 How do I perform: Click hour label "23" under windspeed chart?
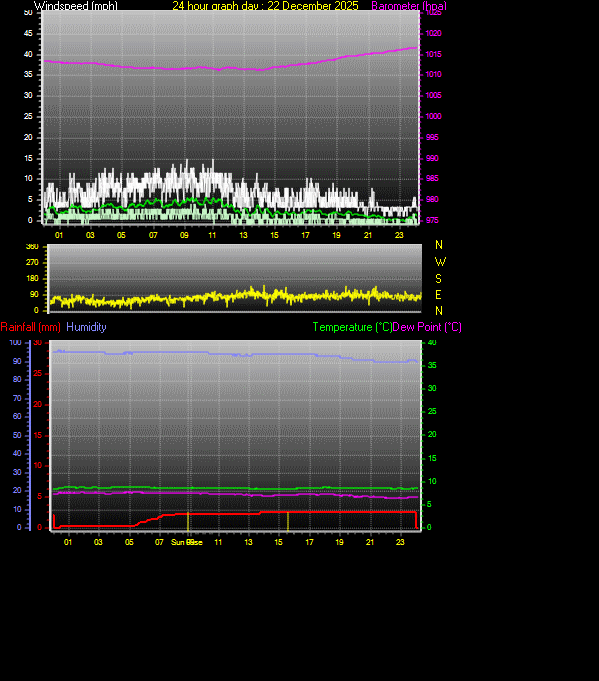click(399, 235)
